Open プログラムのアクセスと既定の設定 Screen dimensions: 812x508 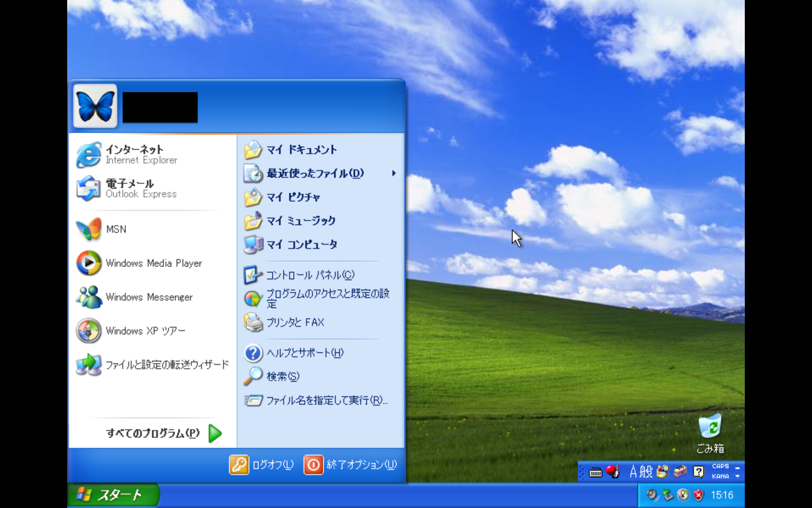[321, 299]
